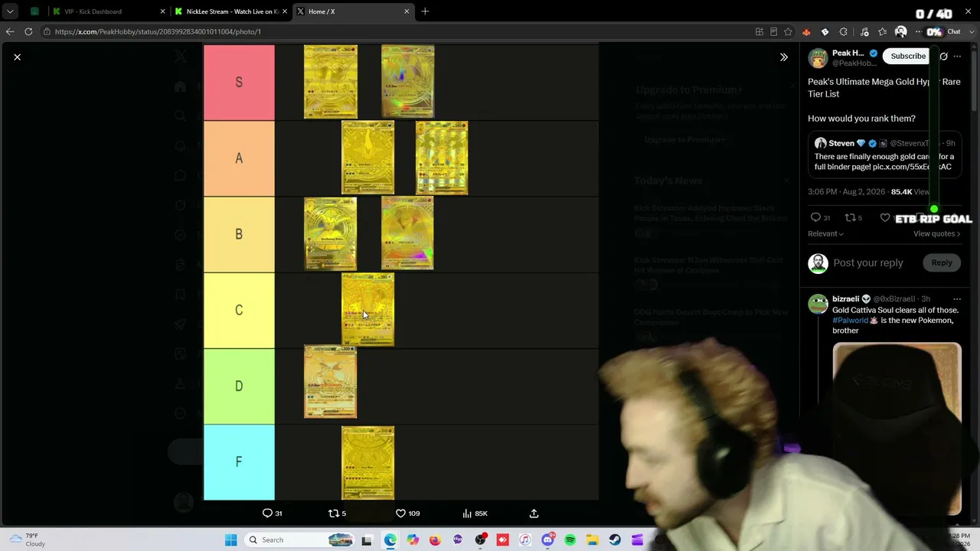Open Grok explain icon on the post

tap(943, 56)
